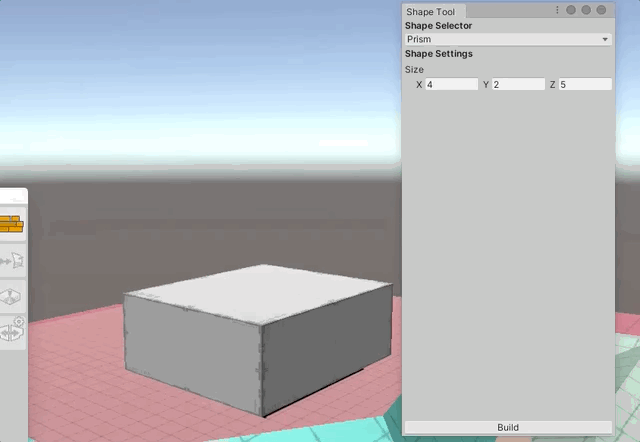This screenshot has height=442, width=640.
Task: Click the first gray window circle button
Action: click(x=571, y=10)
